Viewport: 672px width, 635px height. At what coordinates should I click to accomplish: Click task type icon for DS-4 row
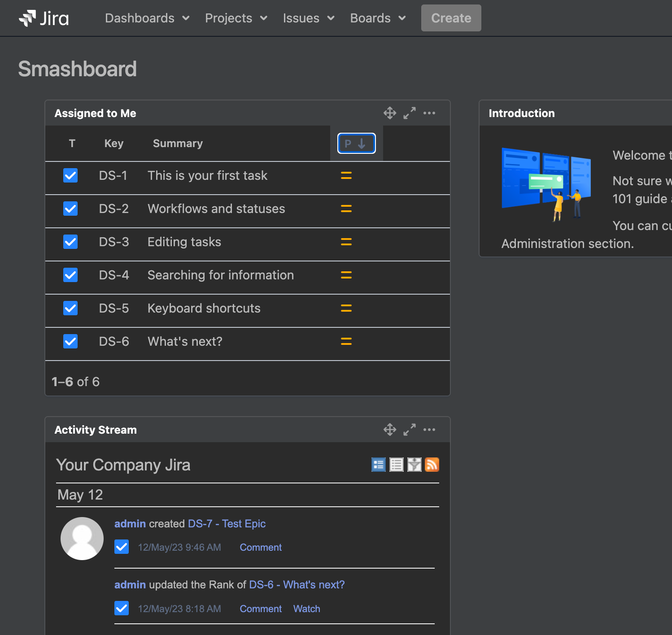click(70, 275)
